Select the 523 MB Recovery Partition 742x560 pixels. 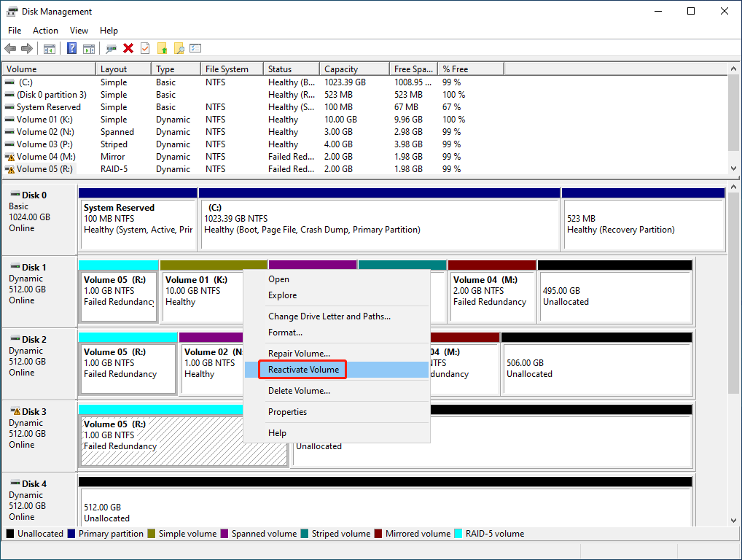(x=644, y=219)
